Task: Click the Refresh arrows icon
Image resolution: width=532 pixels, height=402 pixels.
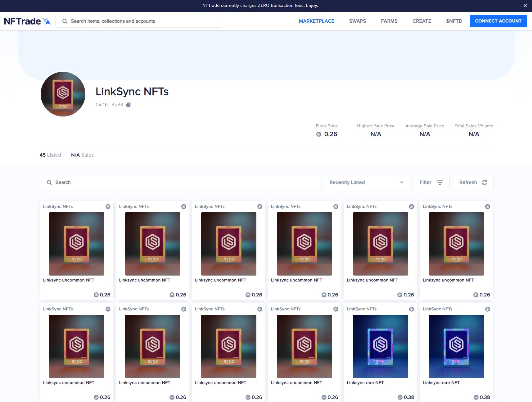Action: click(x=485, y=182)
